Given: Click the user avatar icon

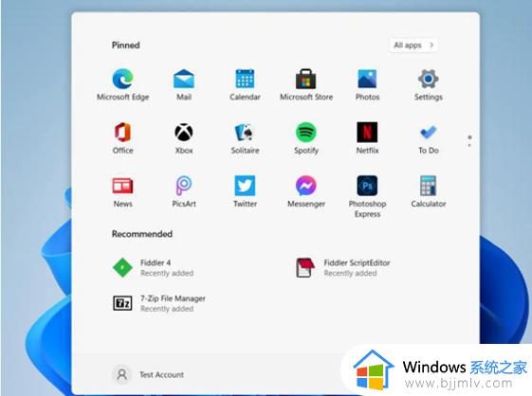Looking at the screenshot, I should click(x=121, y=374).
